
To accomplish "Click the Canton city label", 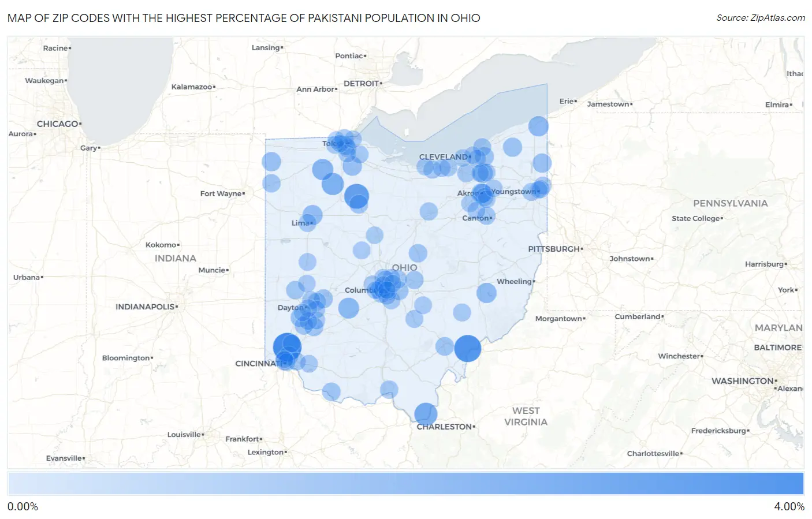I will click(x=475, y=218).
